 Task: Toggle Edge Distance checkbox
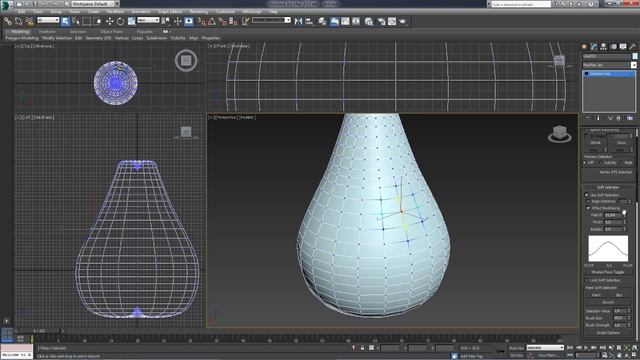tap(588, 202)
